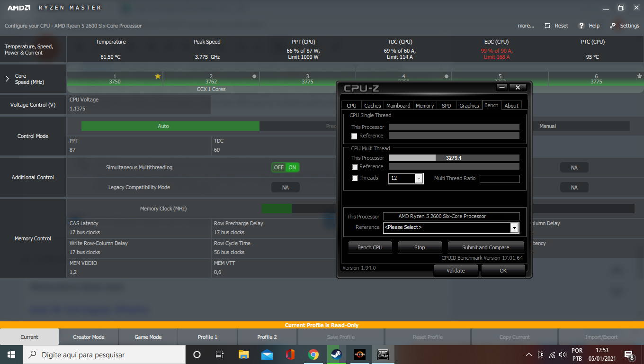Click the dot marker on core 4

447,76
